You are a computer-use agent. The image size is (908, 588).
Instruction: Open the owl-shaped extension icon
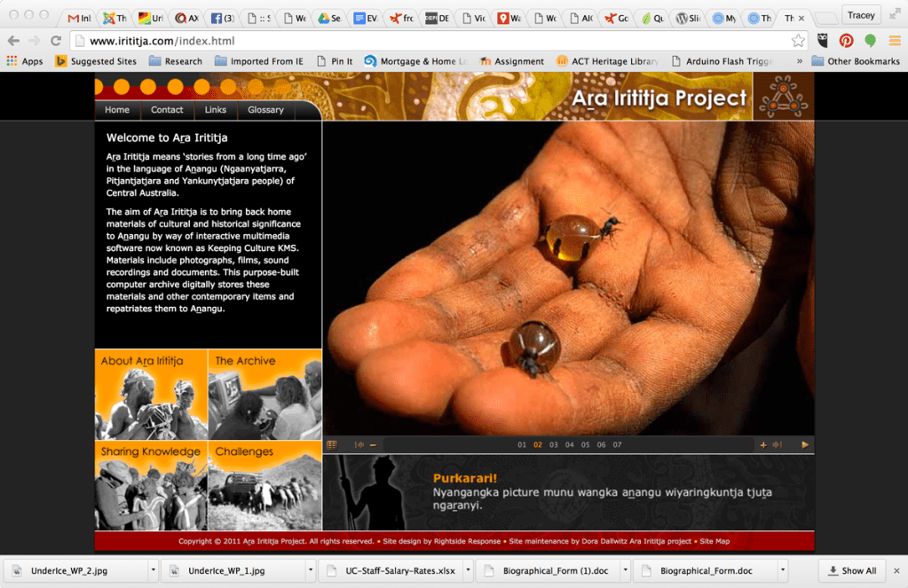822,41
